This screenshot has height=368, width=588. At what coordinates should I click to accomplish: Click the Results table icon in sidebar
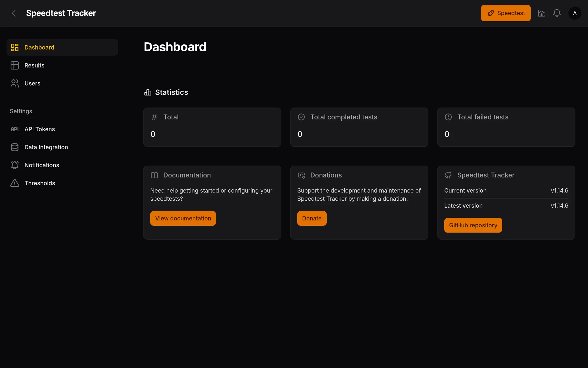(x=15, y=65)
